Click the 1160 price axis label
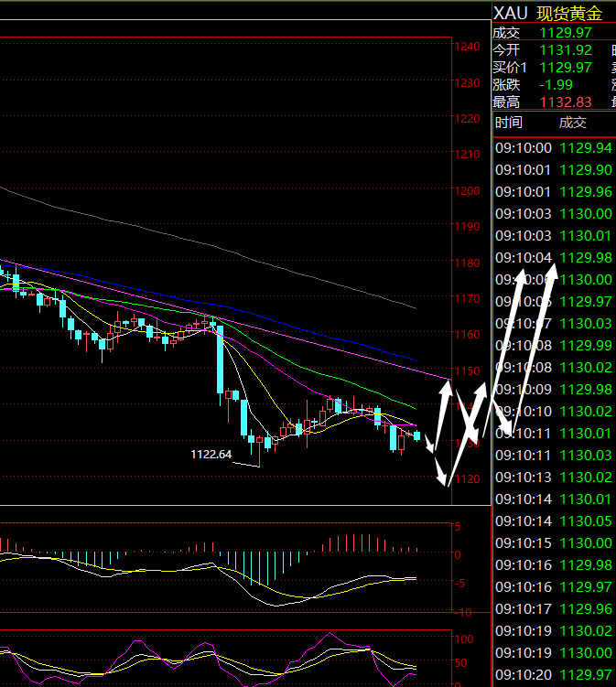 (468, 334)
